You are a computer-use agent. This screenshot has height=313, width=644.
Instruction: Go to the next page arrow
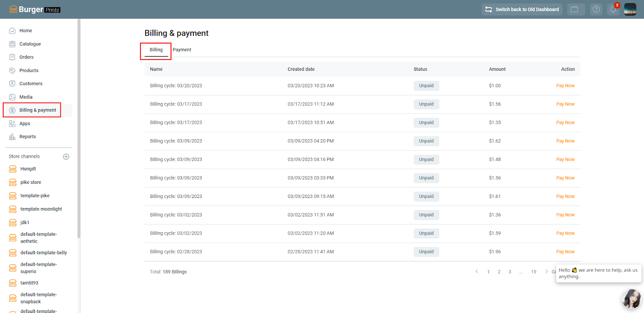click(546, 272)
